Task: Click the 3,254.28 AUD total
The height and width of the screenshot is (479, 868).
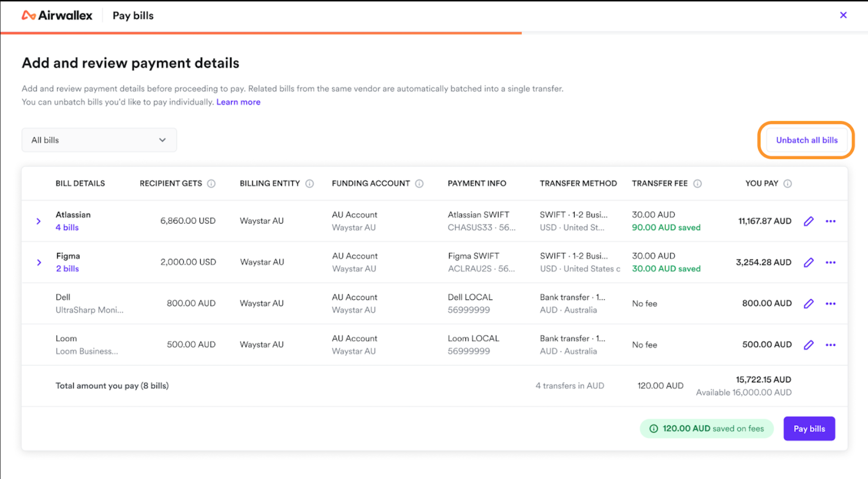Action: 764,262
